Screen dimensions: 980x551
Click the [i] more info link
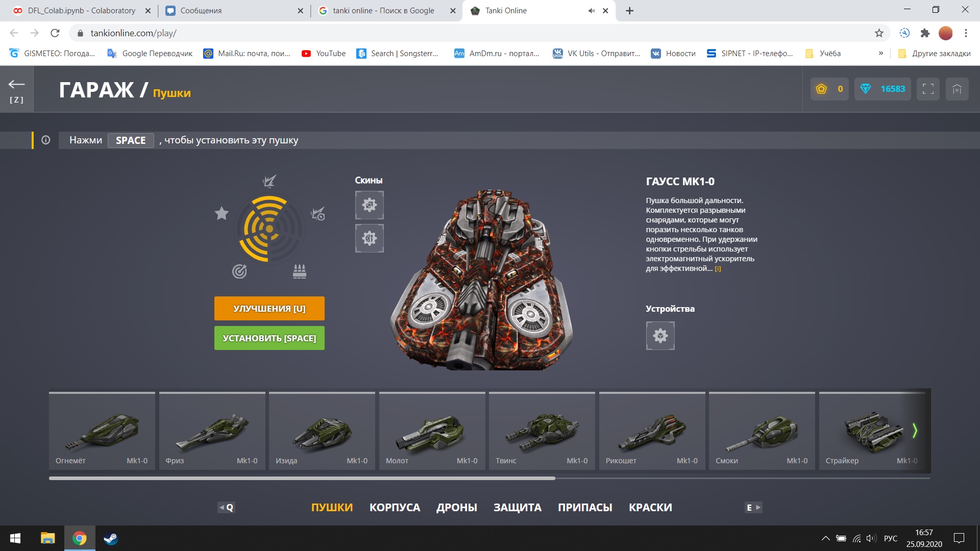click(x=718, y=269)
